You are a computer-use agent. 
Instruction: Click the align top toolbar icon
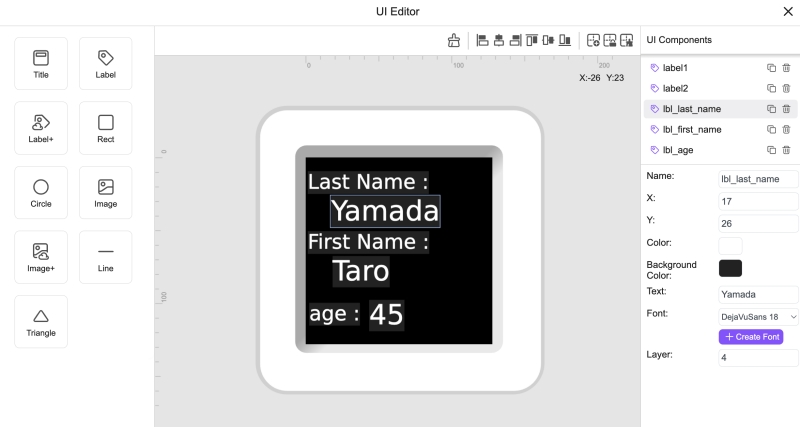[x=532, y=40]
